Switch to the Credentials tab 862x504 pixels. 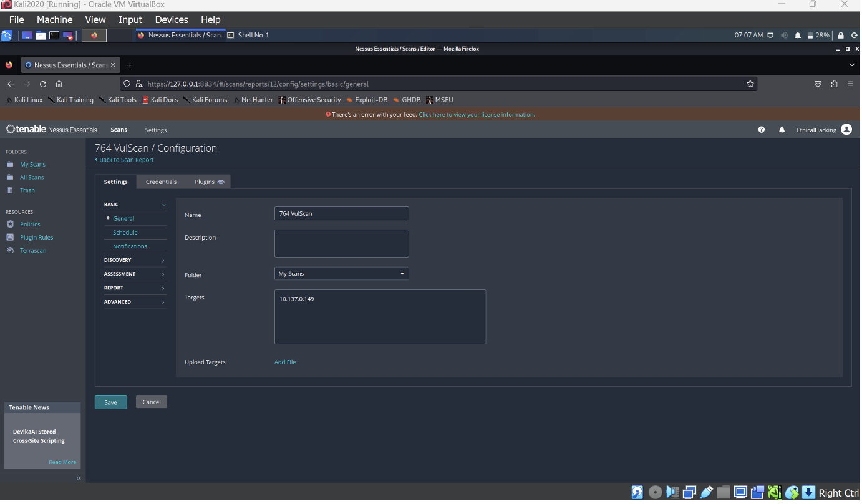coord(161,182)
